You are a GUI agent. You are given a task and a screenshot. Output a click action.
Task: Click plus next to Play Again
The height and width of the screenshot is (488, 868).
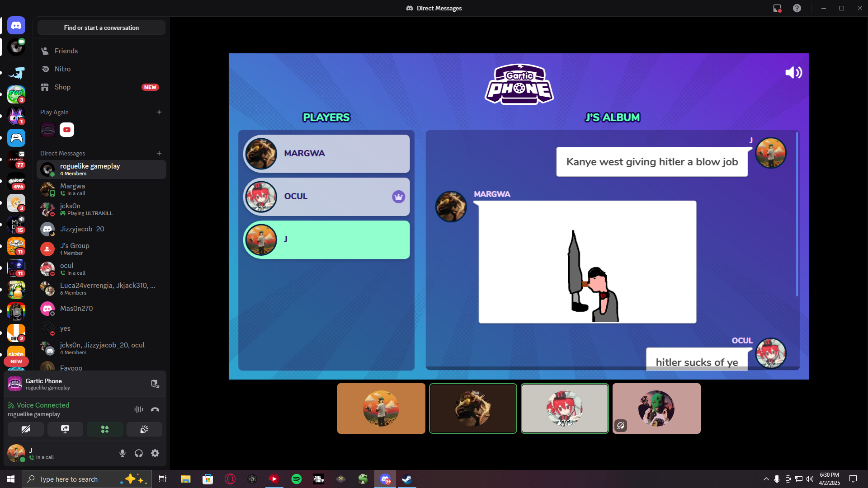click(159, 112)
